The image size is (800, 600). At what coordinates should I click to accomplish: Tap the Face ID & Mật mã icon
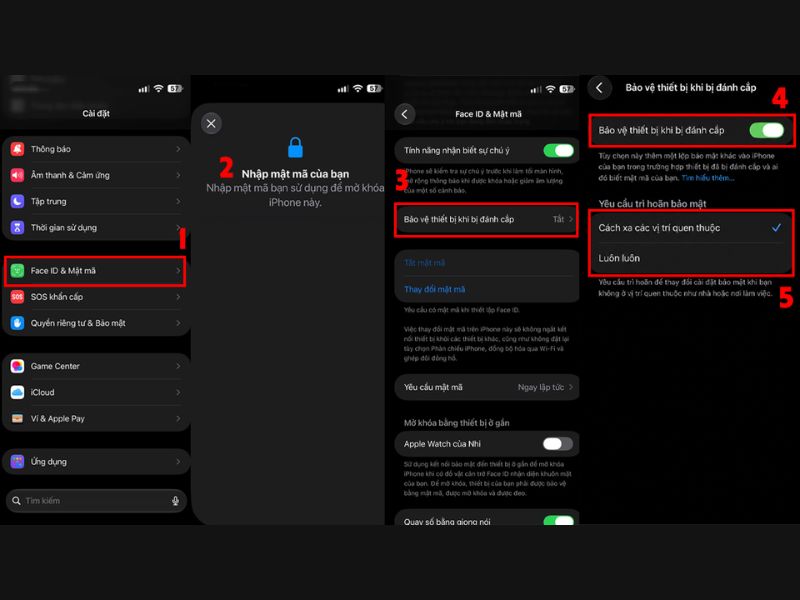(17, 270)
